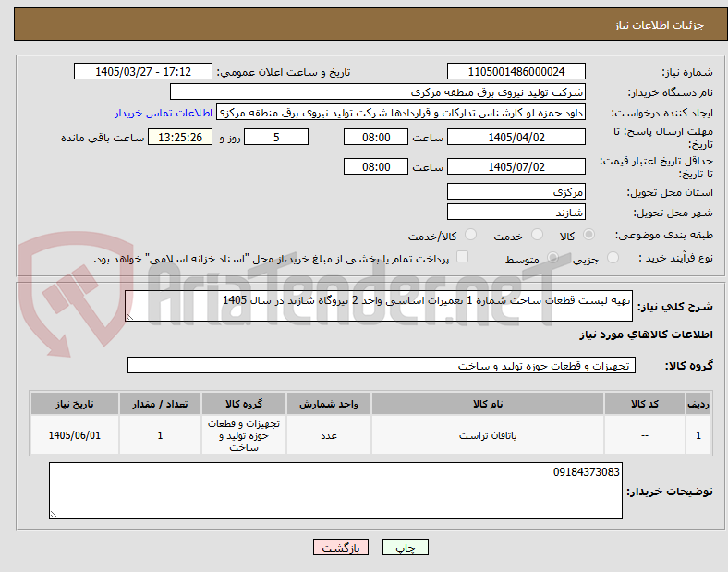
Task: Choose جزیی purchase process radio
Action: (613, 257)
